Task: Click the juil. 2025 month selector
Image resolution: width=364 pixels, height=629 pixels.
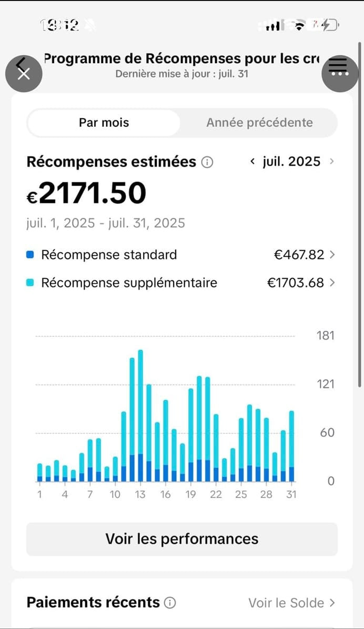Action: 291,161
